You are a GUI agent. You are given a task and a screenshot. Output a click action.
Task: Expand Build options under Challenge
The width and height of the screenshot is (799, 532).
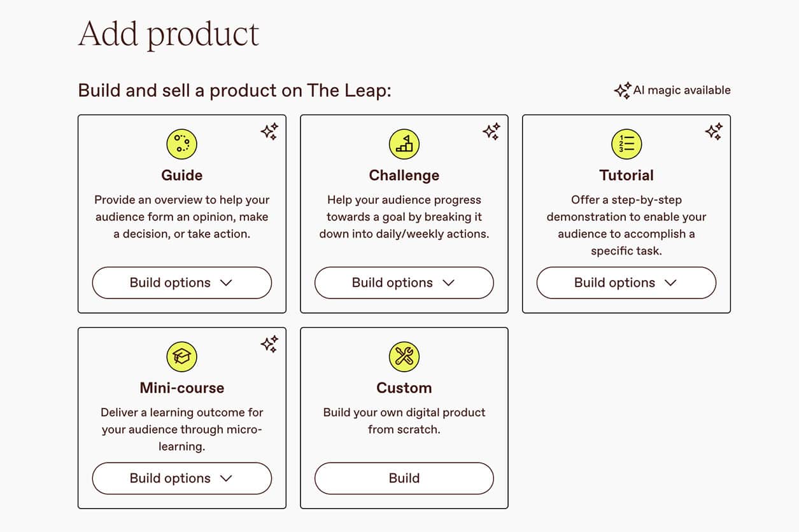point(404,283)
